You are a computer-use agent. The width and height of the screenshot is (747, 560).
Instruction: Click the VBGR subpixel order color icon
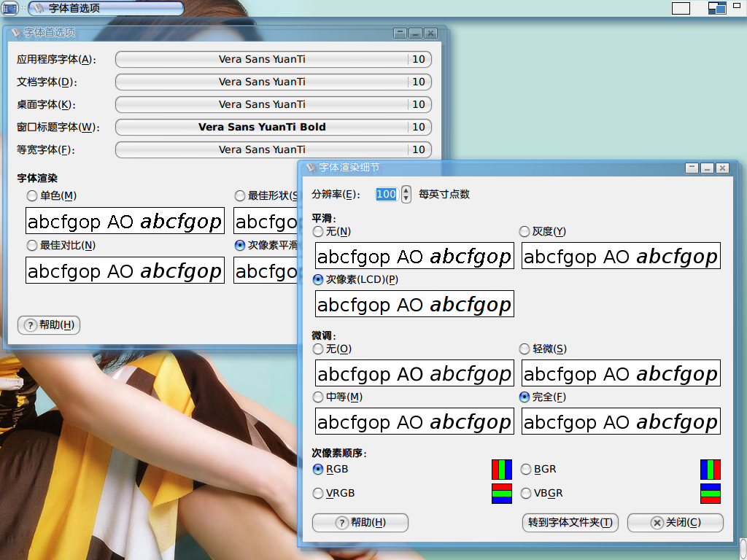pyautogui.click(x=711, y=494)
